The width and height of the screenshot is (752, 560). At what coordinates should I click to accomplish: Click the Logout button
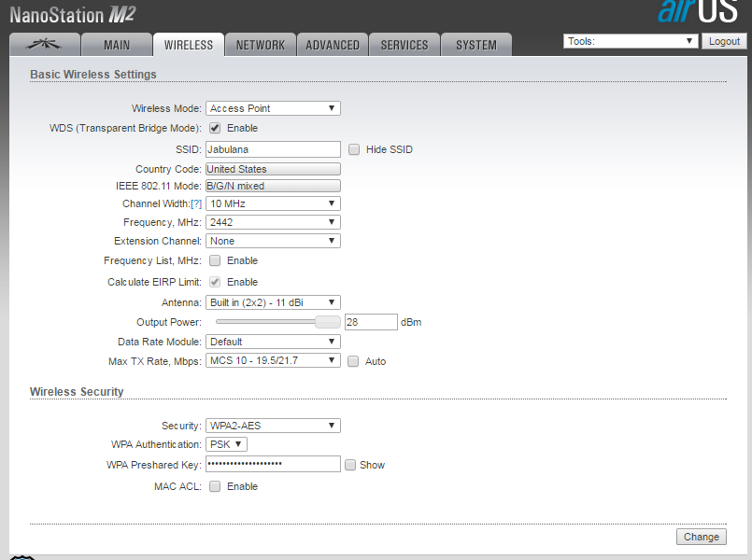point(724,41)
